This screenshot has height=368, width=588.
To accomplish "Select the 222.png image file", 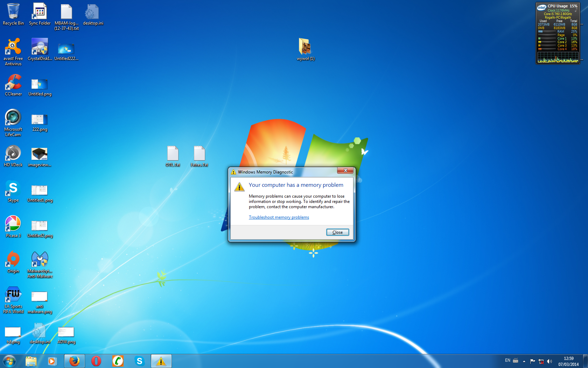I will [40, 122].
